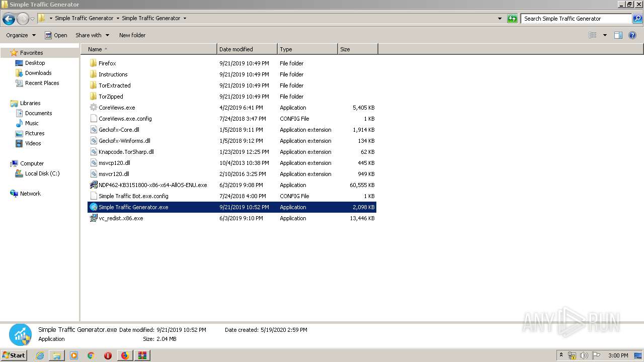Select the CoreViews.exe.config file name
644x362 pixels.
[x=125, y=119]
